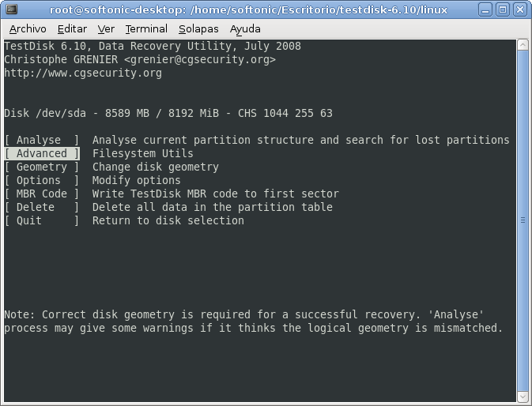
Task: Open the Solapas menu
Action: pyautogui.click(x=199, y=29)
